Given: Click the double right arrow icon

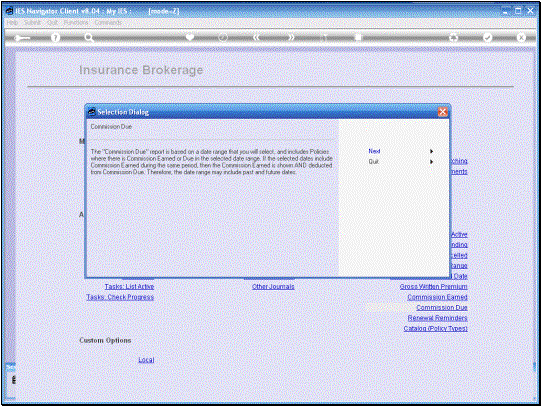Looking at the screenshot, I should [291, 37].
